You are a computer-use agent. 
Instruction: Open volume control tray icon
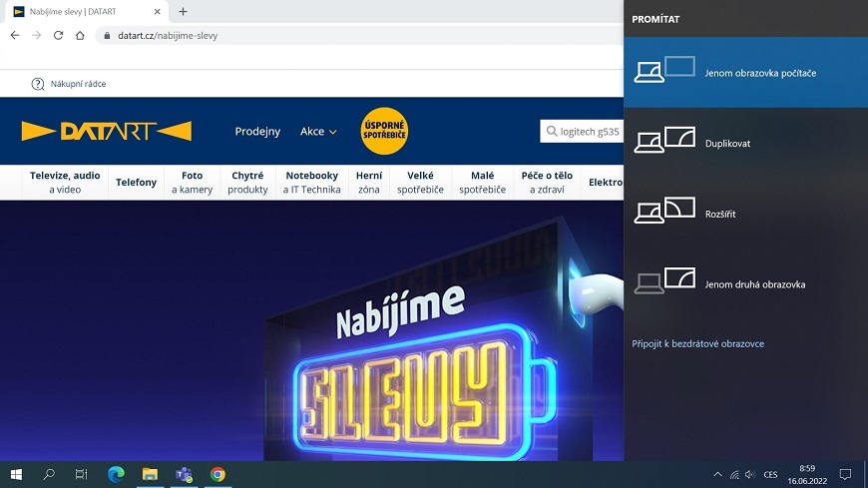(750, 475)
